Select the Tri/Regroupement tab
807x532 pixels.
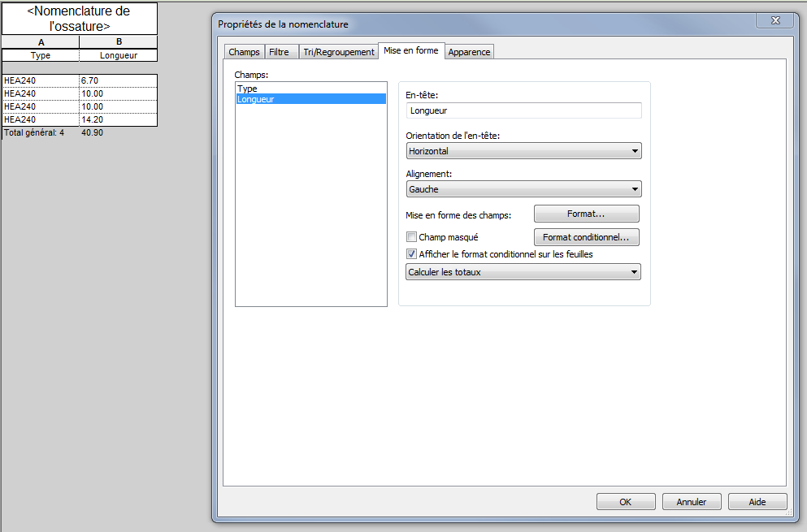(338, 52)
